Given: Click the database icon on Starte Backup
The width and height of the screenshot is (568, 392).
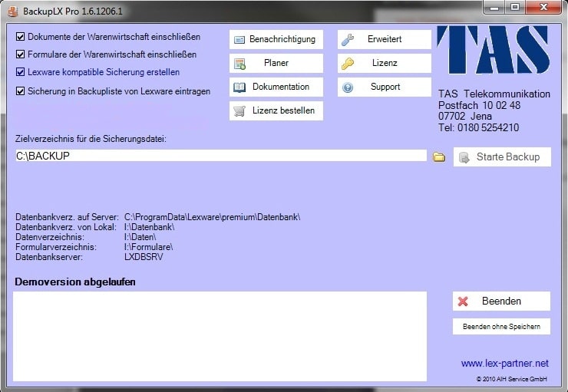Looking at the screenshot, I should [464, 157].
